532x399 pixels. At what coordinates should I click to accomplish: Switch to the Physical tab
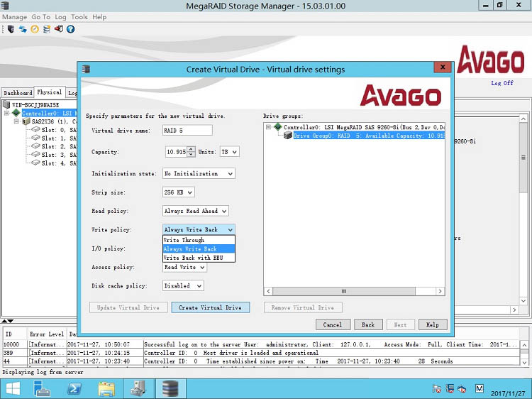(50, 92)
